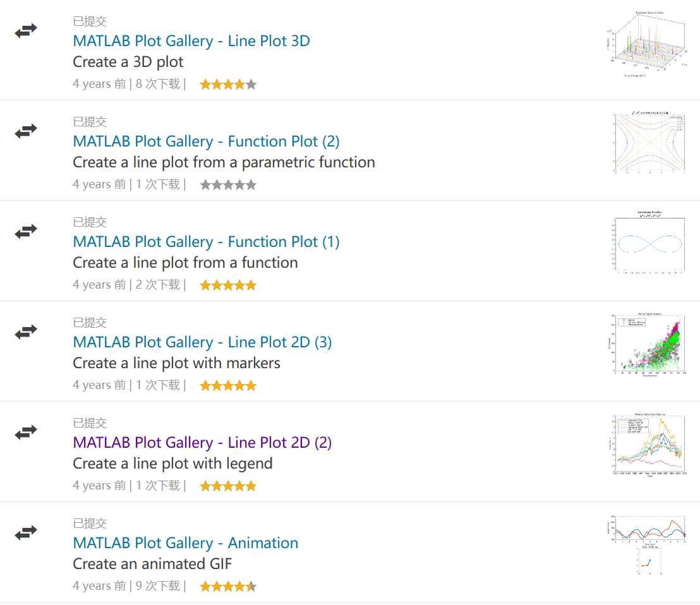Click the 3D spectra plot thumbnail

(x=649, y=44)
